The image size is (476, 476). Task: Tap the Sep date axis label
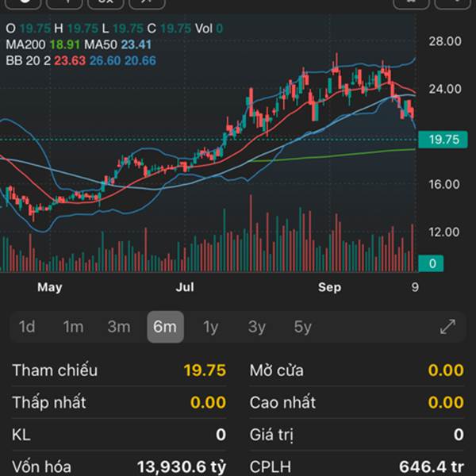[329, 287]
